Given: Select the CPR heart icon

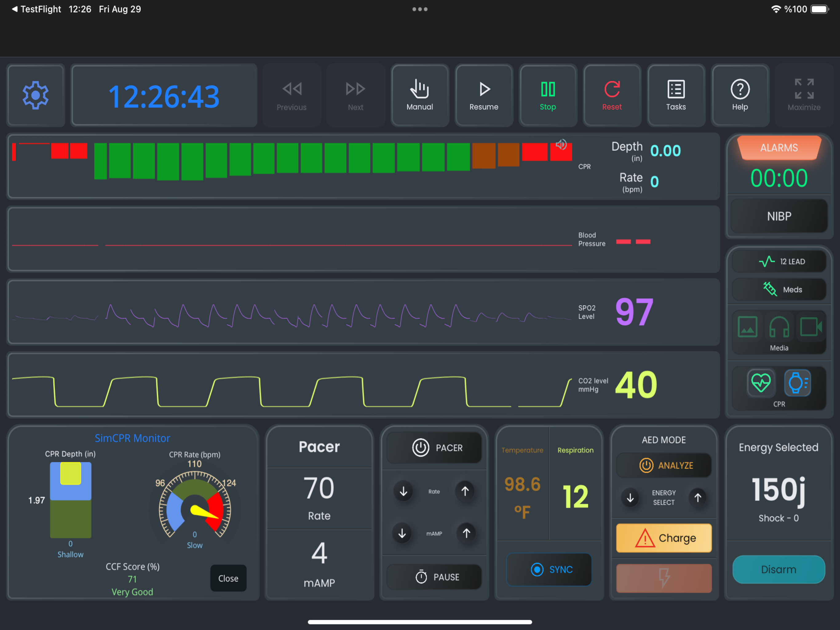Looking at the screenshot, I should 761,383.
